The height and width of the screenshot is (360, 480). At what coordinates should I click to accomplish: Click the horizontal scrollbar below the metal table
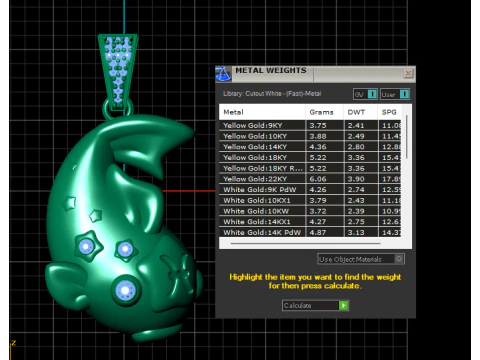pos(305,244)
